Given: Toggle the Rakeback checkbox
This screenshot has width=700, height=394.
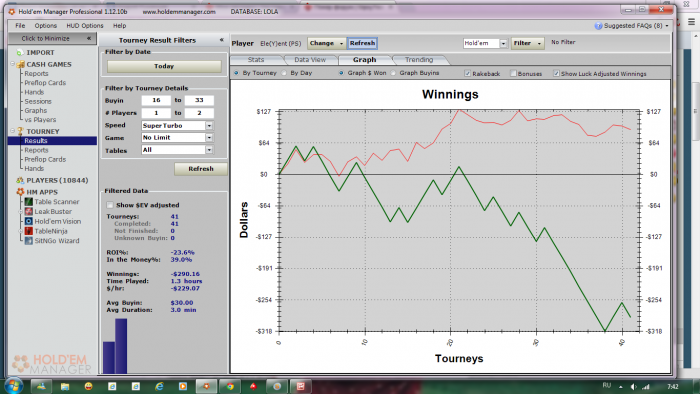Looking at the screenshot, I should click(467, 73).
